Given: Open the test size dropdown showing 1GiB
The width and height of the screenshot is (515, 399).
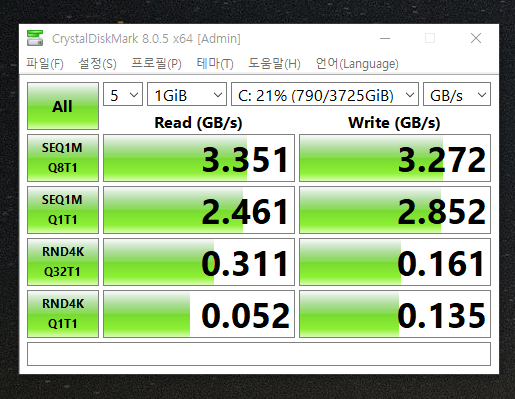Looking at the screenshot, I should click(187, 94).
